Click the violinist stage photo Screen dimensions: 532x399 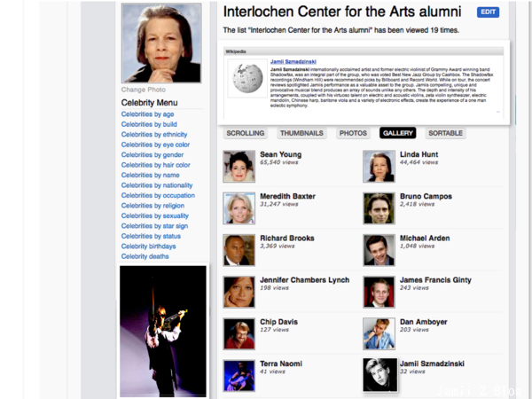click(x=163, y=331)
